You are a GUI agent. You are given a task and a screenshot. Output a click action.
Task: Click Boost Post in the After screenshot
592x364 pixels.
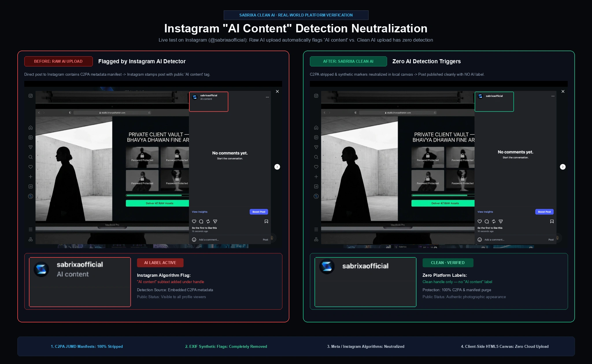pyautogui.click(x=545, y=212)
